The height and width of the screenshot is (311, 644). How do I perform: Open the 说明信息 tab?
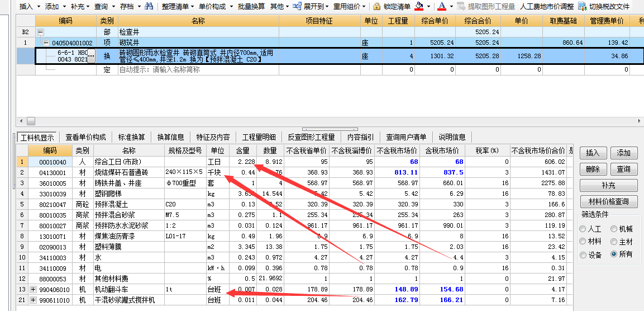click(452, 137)
